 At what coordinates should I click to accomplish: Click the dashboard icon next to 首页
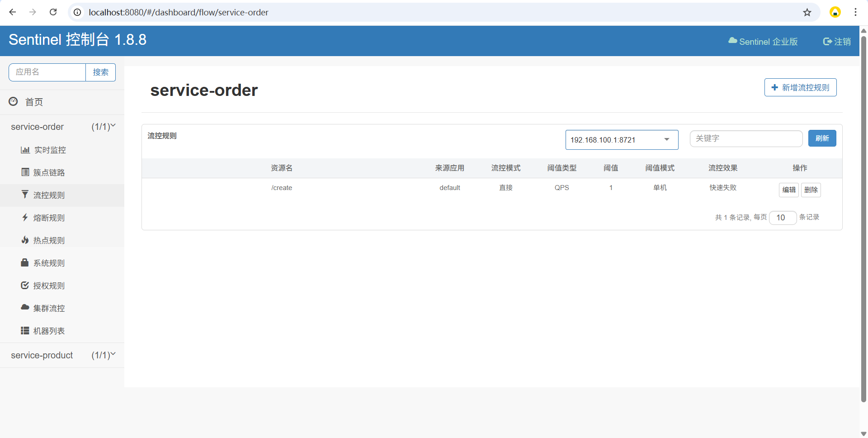tap(14, 101)
